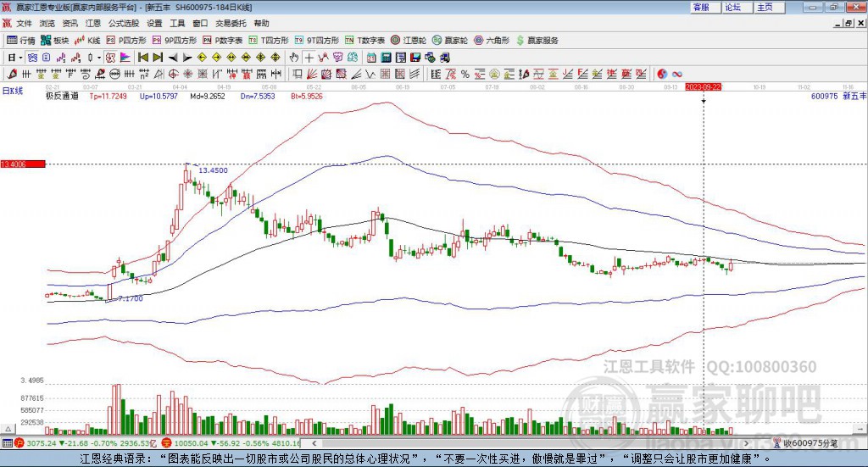
Task: Open the 窗口 menu
Action: pyautogui.click(x=200, y=23)
